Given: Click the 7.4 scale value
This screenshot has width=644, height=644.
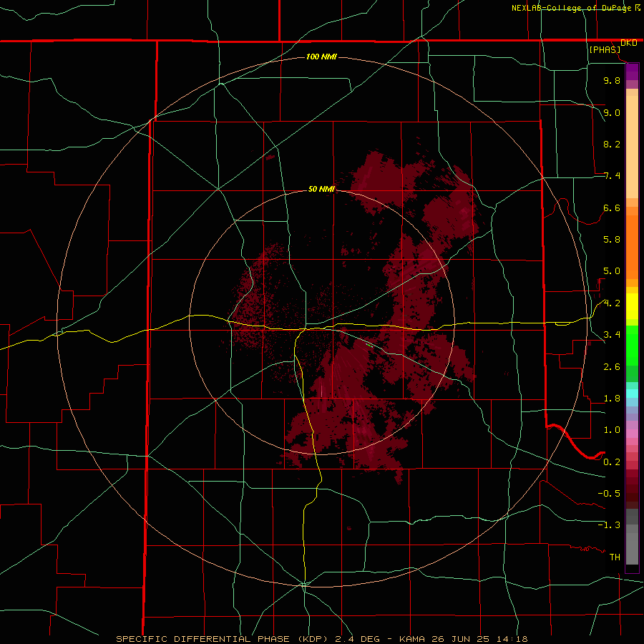Looking at the screenshot, I should tap(612, 176).
